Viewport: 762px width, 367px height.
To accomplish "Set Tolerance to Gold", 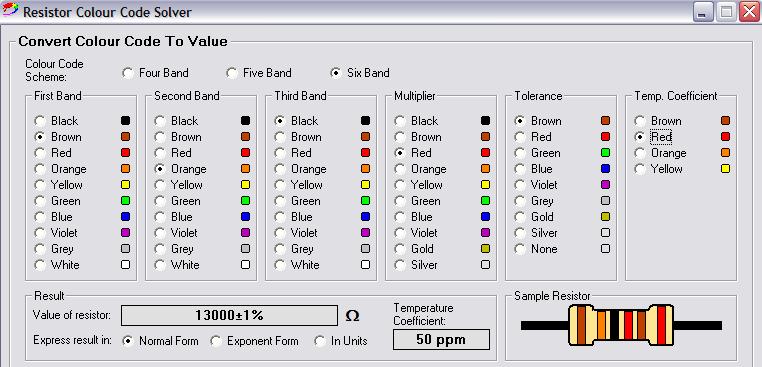I will tap(535, 217).
